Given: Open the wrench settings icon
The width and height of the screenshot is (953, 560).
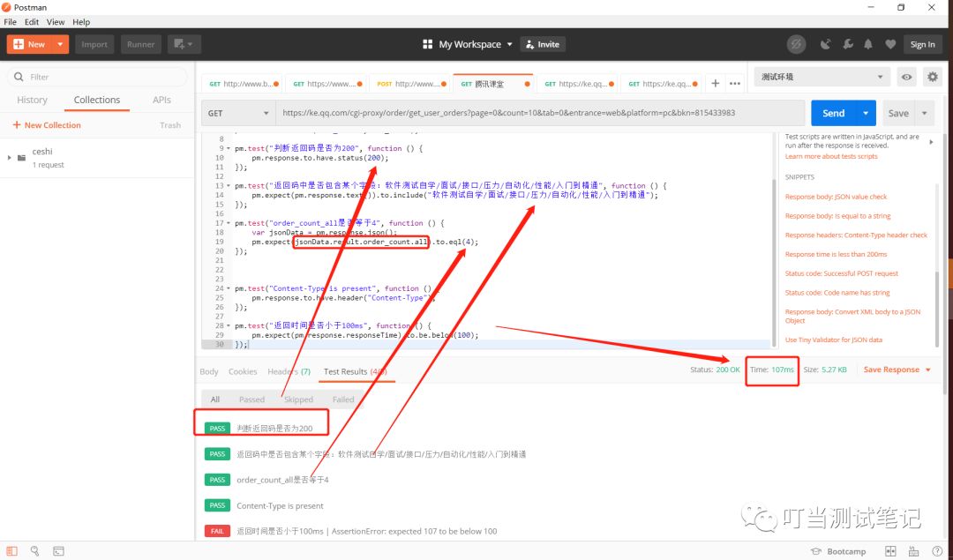Looking at the screenshot, I should click(x=847, y=44).
